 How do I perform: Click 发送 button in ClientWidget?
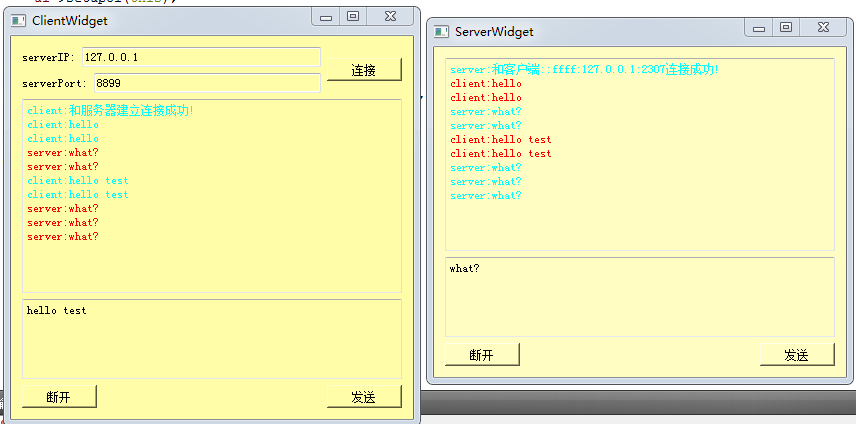[364, 397]
